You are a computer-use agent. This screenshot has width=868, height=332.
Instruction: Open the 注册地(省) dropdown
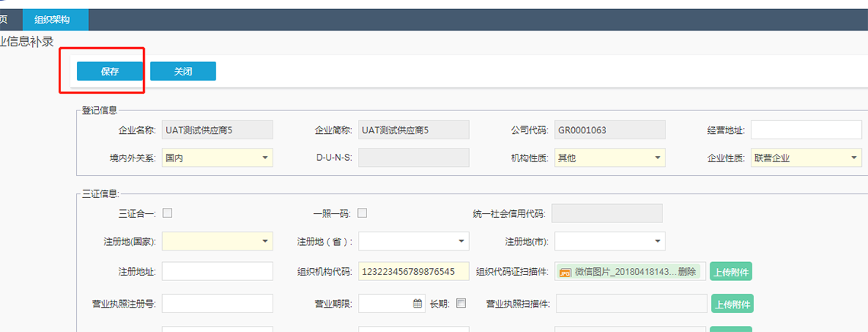click(x=461, y=241)
